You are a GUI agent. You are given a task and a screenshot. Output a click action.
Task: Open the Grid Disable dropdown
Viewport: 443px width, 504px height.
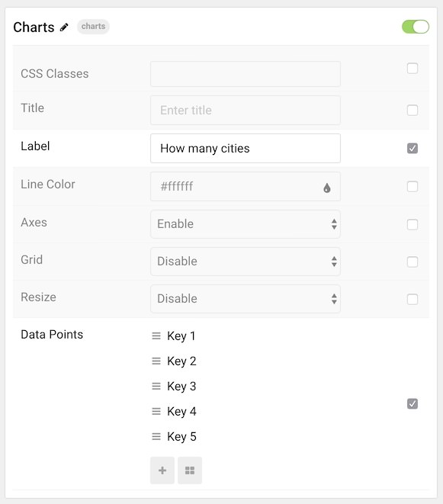[x=246, y=262]
